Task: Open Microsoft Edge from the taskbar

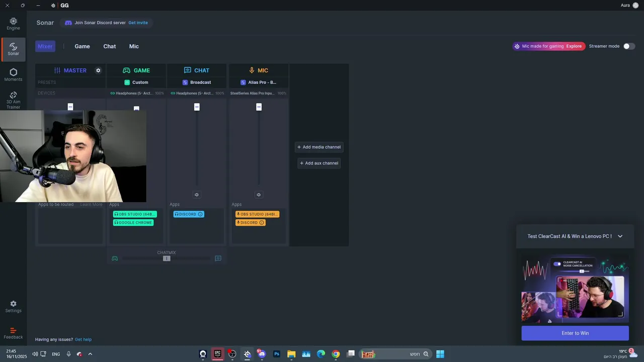Action: coord(321,354)
